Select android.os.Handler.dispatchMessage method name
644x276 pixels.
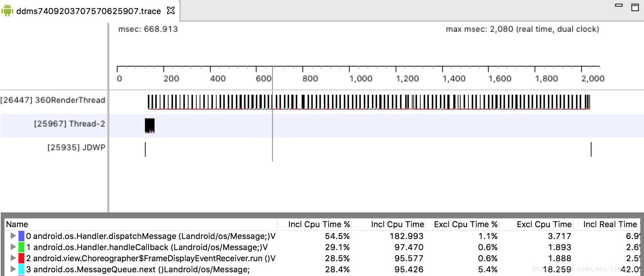click(151, 236)
